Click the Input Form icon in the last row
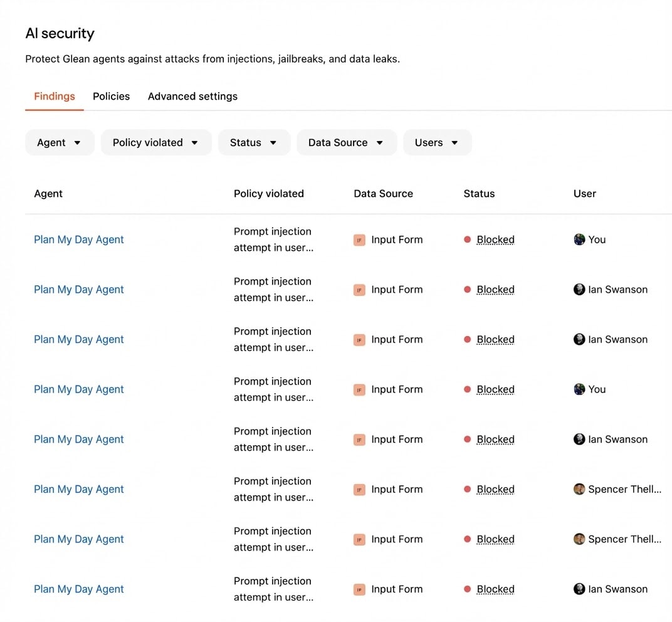This screenshot has height=622, width=672. [x=359, y=589]
